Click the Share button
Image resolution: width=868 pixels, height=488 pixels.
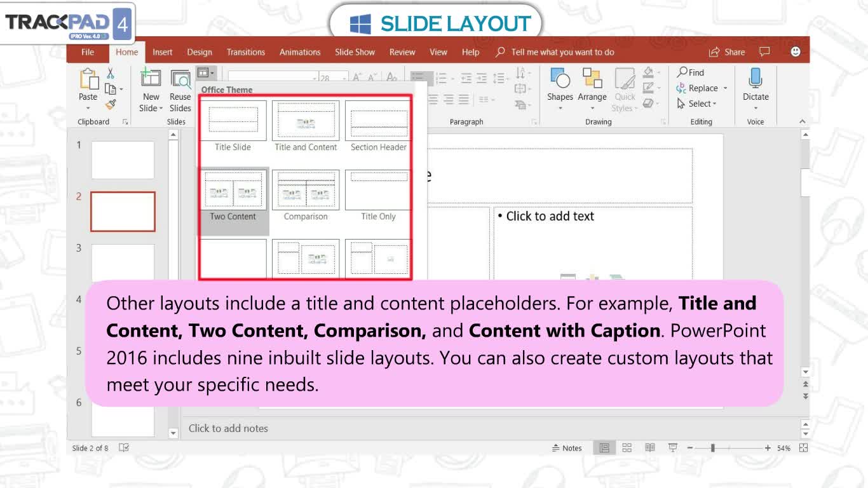pos(727,52)
